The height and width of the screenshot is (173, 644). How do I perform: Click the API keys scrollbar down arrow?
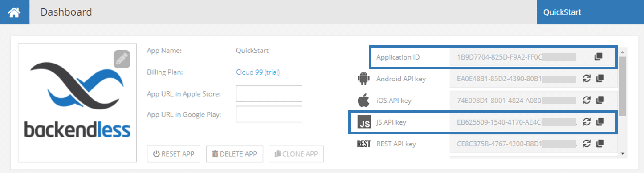click(622, 153)
